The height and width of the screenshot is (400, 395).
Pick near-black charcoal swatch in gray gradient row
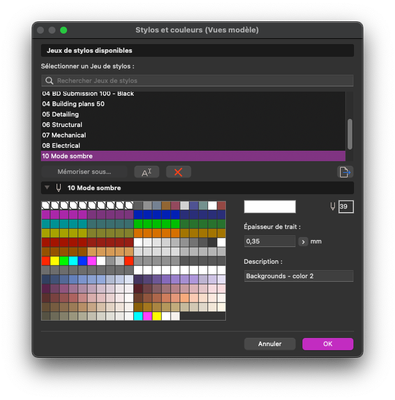[x=212, y=242]
